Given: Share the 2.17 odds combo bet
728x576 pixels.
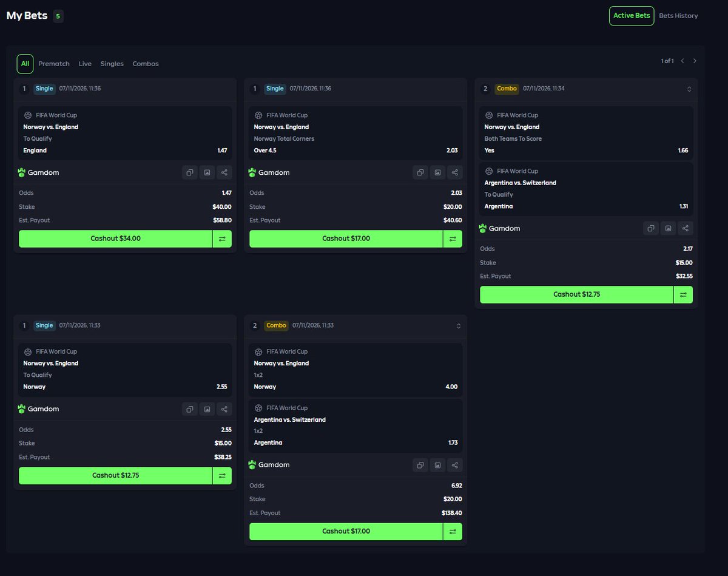Looking at the screenshot, I should pos(686,228).
